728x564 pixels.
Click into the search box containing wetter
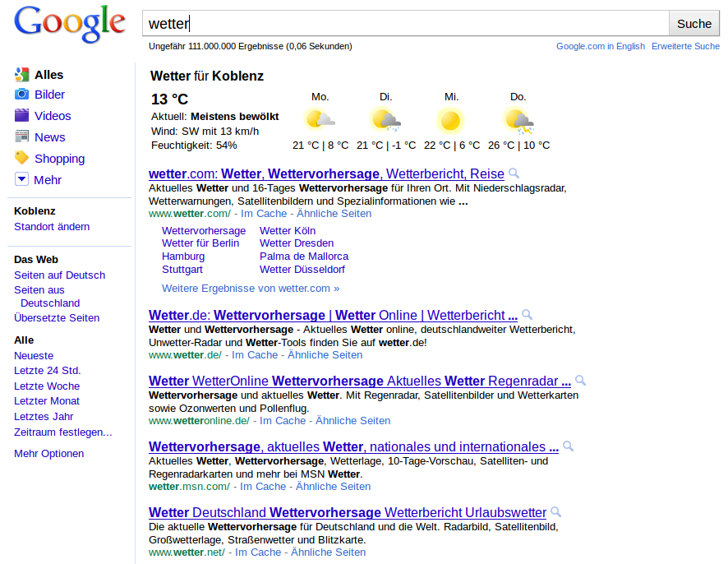pos(405,24)
